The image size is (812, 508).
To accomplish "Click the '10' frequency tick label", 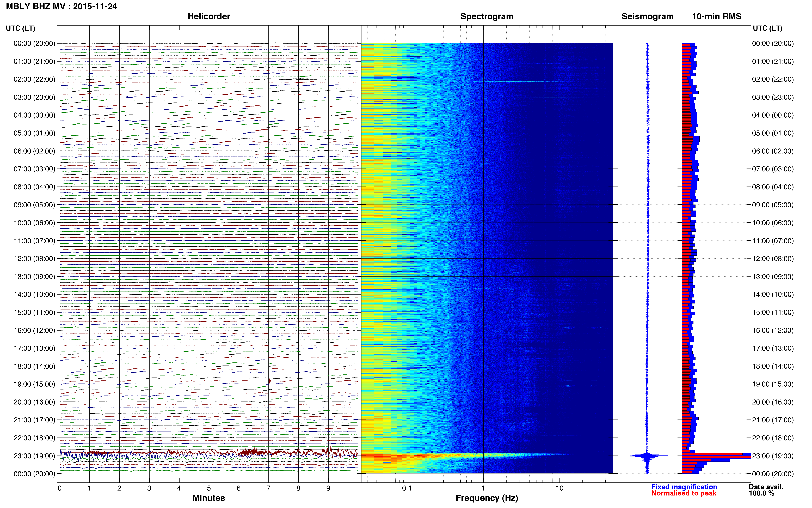I will (x=559, y=488).
